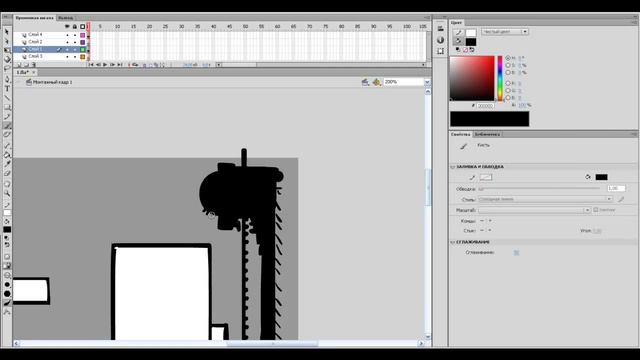Image resolution: width=640 pixels, height=360 pixels.
Task: Select the Eraser tool
Action: pyautogui.click(x=7, y=173)
